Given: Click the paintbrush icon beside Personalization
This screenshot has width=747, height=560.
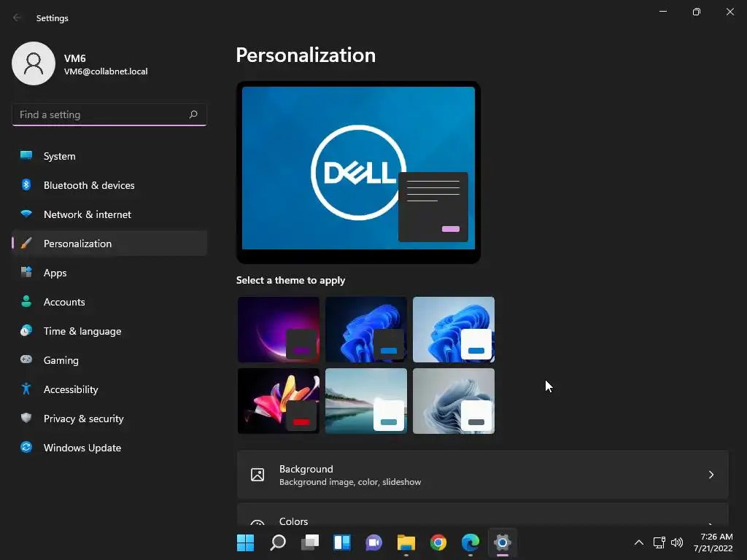Looking at the screenshot, I should click(x=26, y=244).
